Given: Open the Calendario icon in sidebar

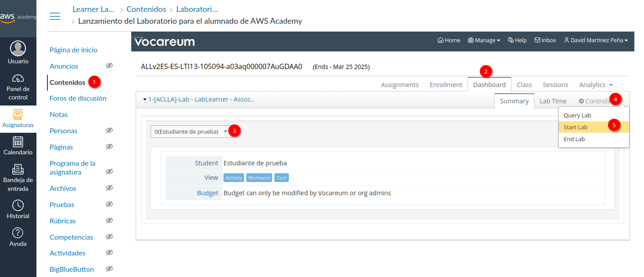Looking at the screenshot, I should [18, 142].
